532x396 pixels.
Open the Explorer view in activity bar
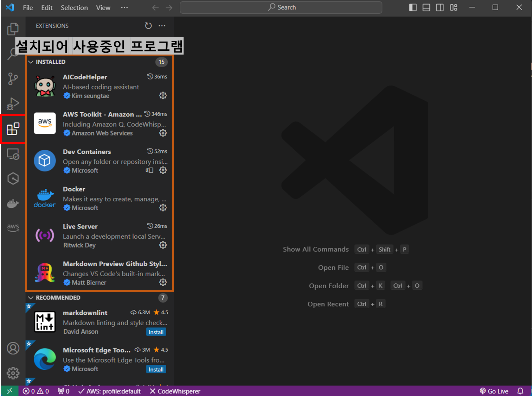(13, 29)
